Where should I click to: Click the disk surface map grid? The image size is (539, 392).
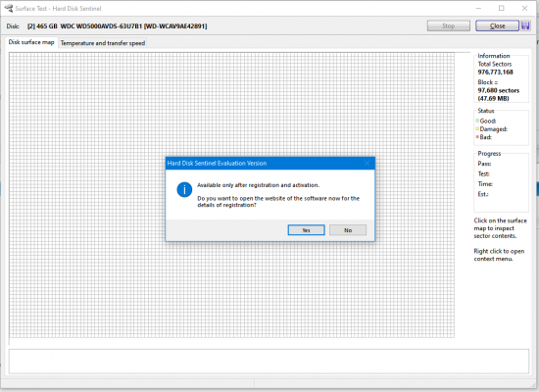click(231, 195)
